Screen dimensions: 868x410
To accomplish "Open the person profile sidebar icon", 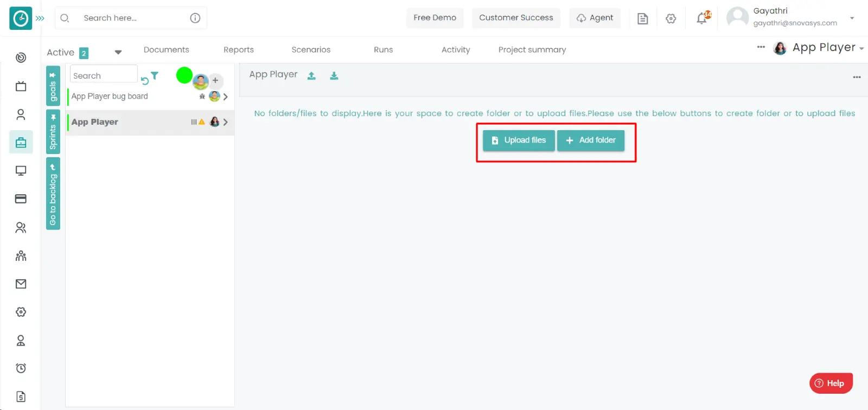I will 21,114.
